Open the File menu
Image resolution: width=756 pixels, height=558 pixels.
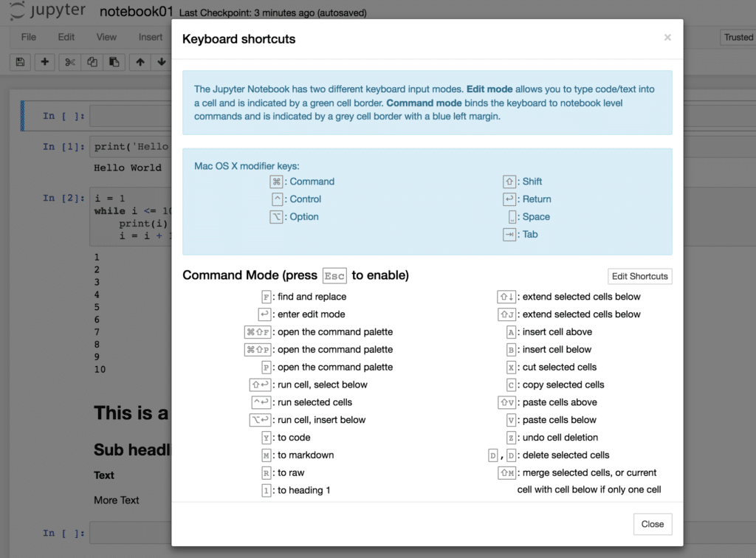(x=29, y=37)
